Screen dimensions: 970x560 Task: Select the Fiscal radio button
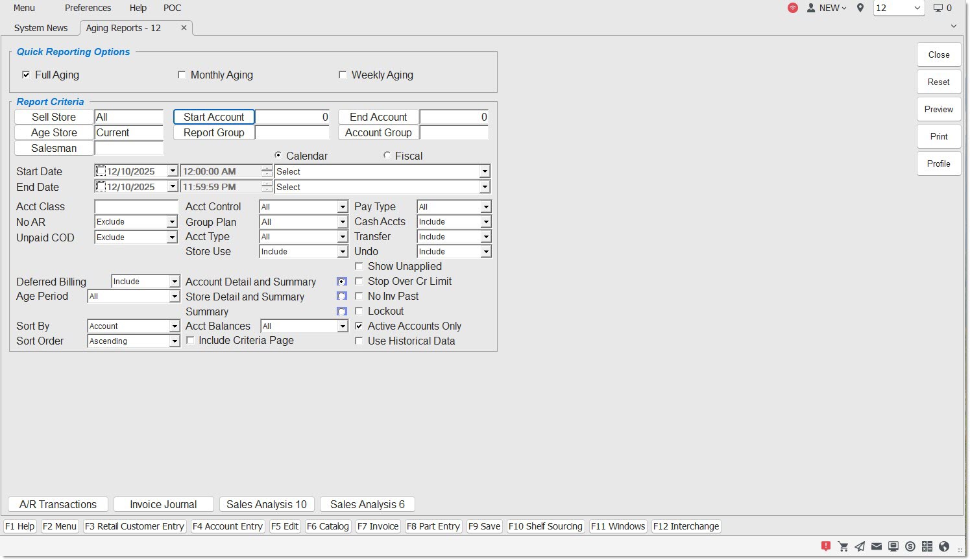(x=387, y=156)
